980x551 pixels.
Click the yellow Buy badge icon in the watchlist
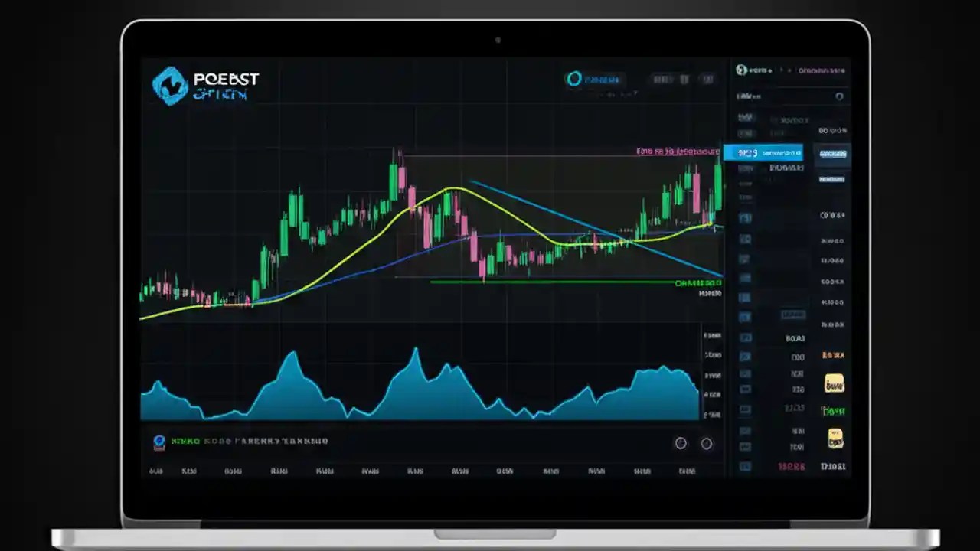(x=835, y=384)
